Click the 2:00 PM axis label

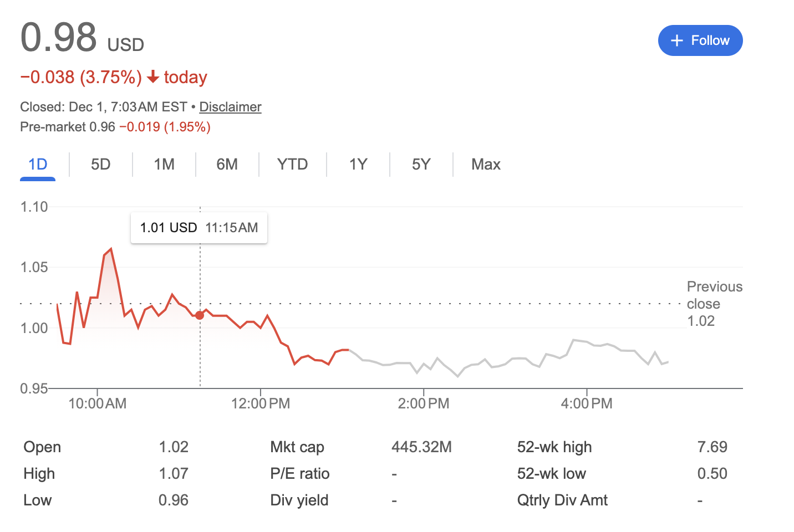coord(424,403)
